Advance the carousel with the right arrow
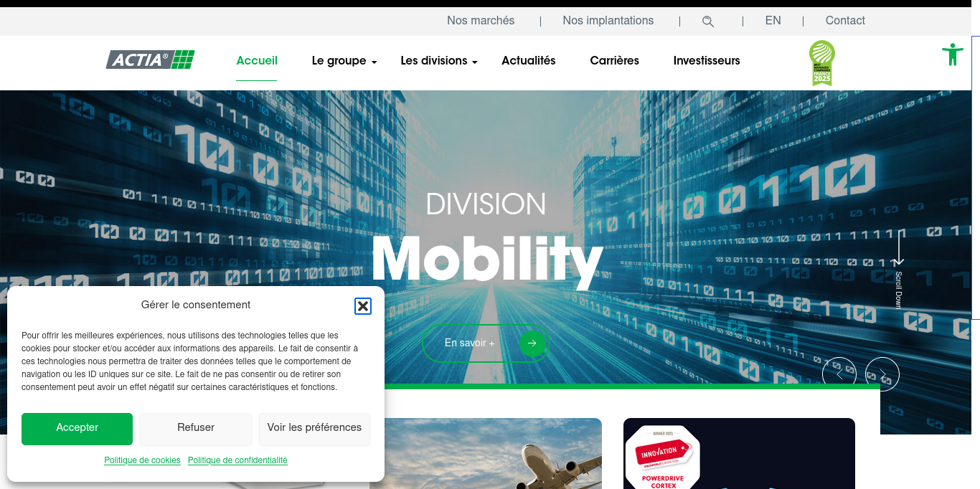The height and width of the screenshot is (489, 980). 882,374
